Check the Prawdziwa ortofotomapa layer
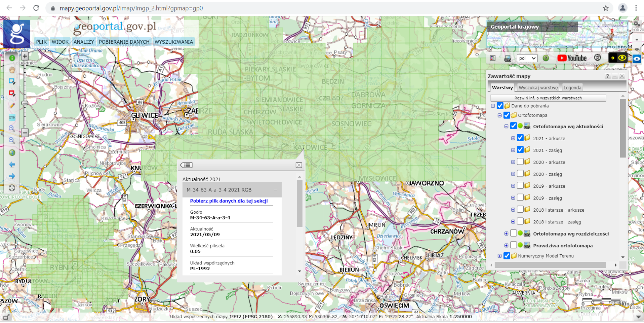Viewport: 644px width, 323px height. click(x=513, y=245)
